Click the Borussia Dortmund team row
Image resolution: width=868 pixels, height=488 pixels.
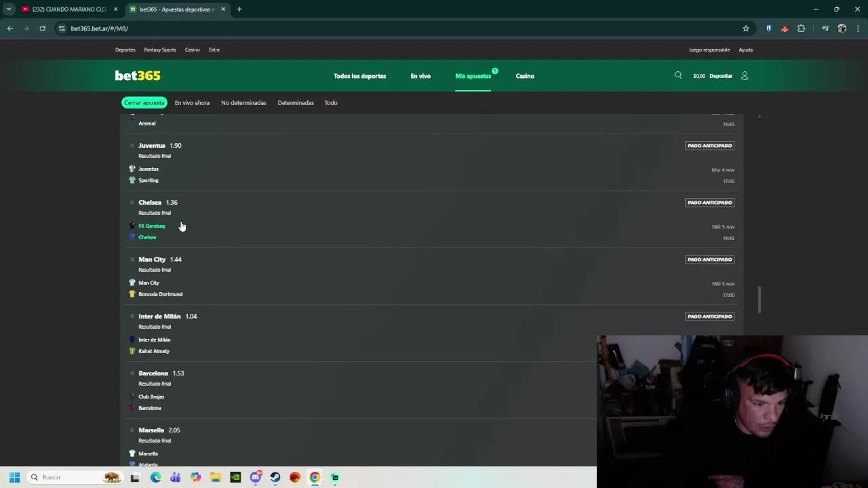pos(160,294)
